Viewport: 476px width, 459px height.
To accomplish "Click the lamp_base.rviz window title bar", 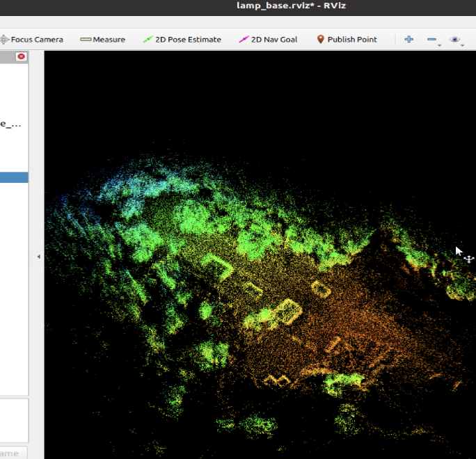I will click(x=292, y=6).
